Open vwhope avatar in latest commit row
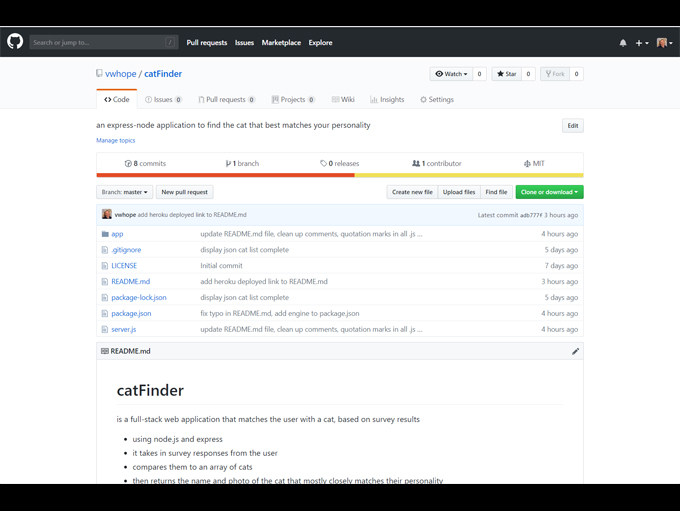 point(107,214)
